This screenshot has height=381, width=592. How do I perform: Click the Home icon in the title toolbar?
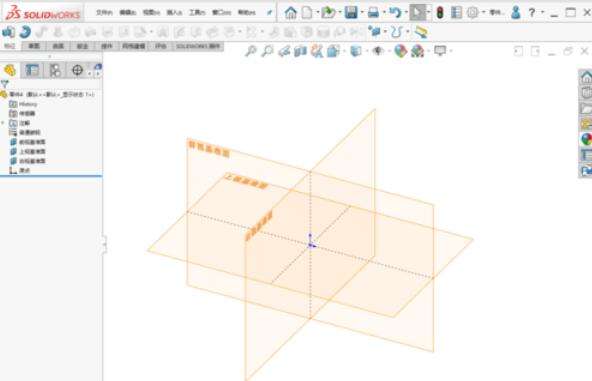[290, 13]
